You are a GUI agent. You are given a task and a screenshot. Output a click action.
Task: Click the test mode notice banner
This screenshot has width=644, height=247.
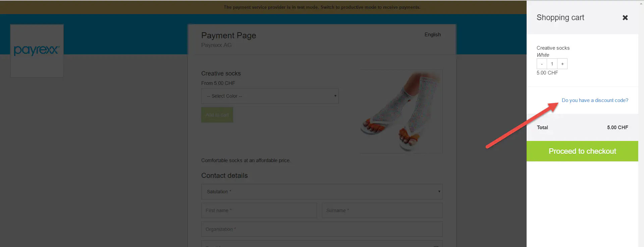tap(322, 7)
